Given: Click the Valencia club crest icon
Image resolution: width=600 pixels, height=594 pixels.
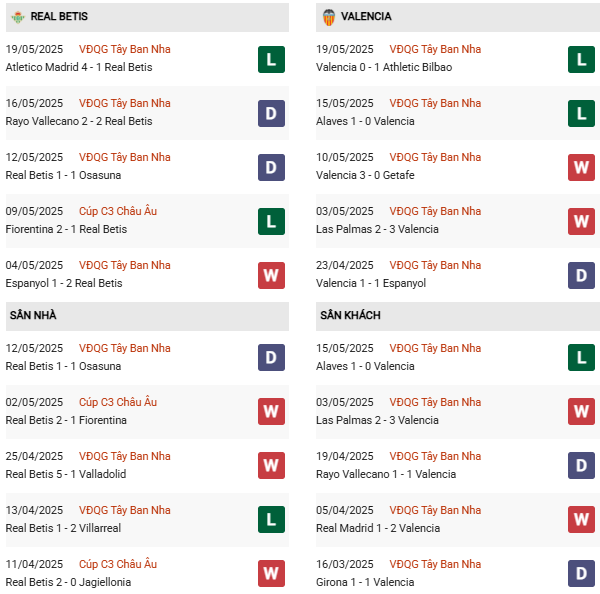Looking at the screenshot, I should pyautogui.click(x=328, y=17).
